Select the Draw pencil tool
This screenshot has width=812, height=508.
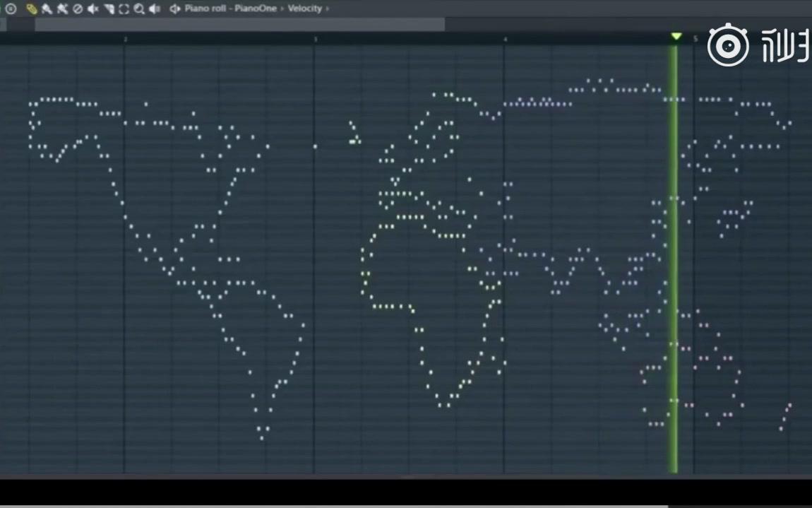coord(31,8)
